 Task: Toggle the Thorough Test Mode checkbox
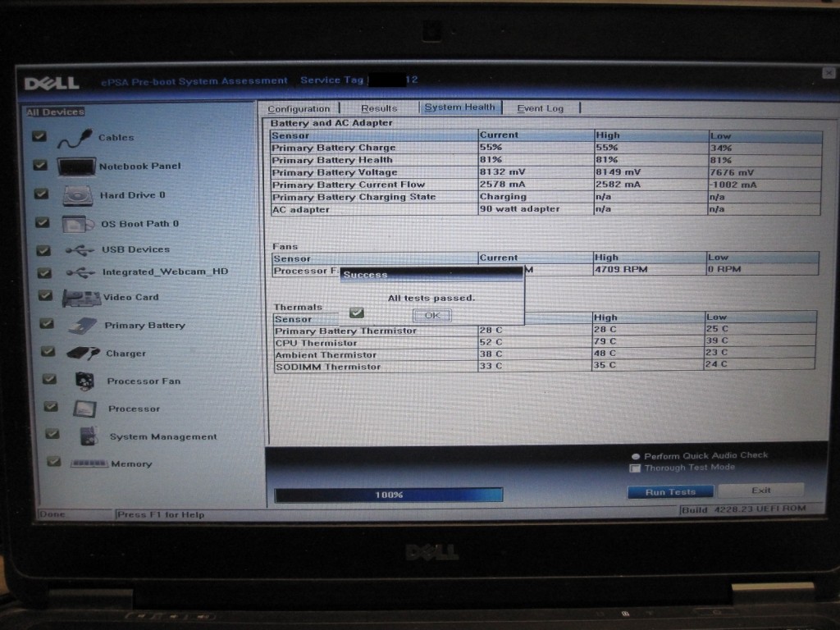634,468
